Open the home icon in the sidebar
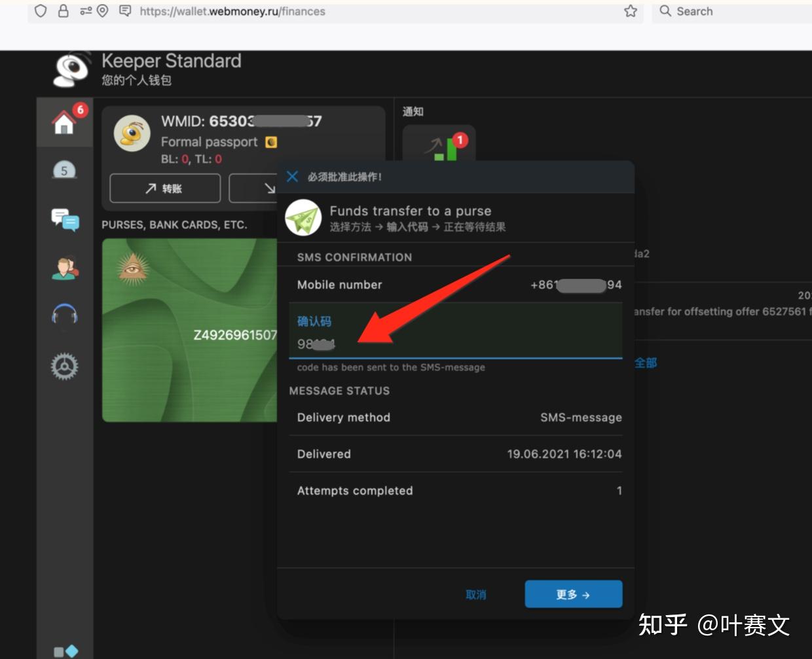The width and height of the screenshot is (812, 659). coord(64,122)
